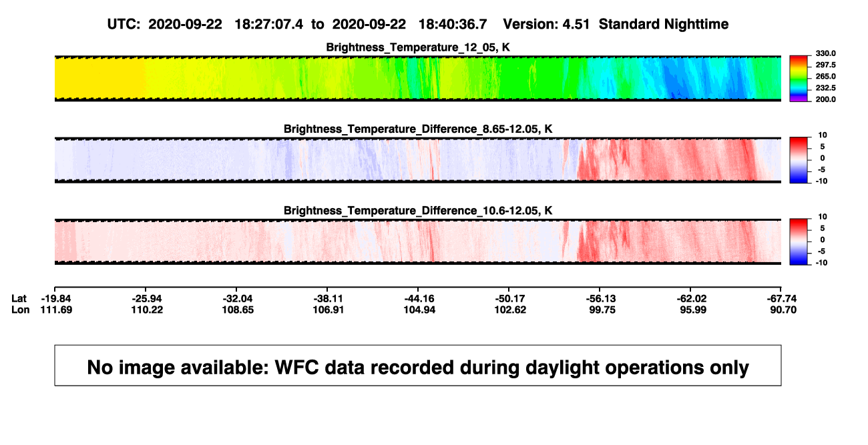Click latitude value -56.13
The height and width of the screenshot is (445, 868).
coord(600,298)
